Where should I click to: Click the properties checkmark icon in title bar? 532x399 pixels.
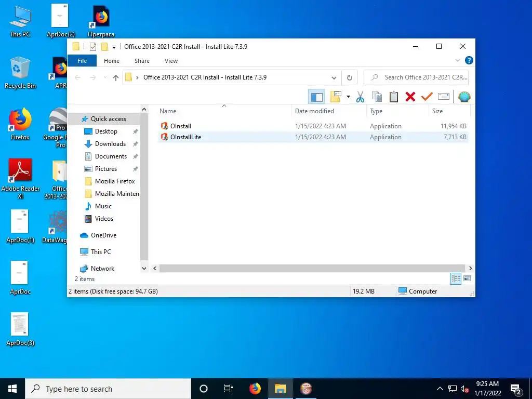[93, 46]
